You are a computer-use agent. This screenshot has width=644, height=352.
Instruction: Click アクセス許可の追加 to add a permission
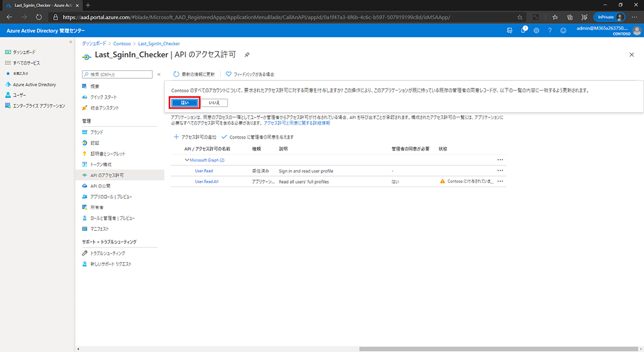(x=195, y=137)
